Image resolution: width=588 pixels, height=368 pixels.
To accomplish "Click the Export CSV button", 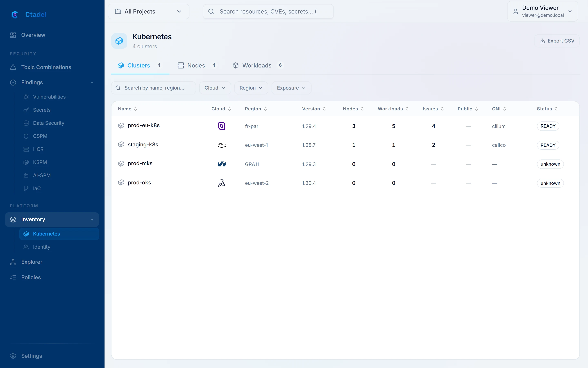I will [x=557, y=41].
